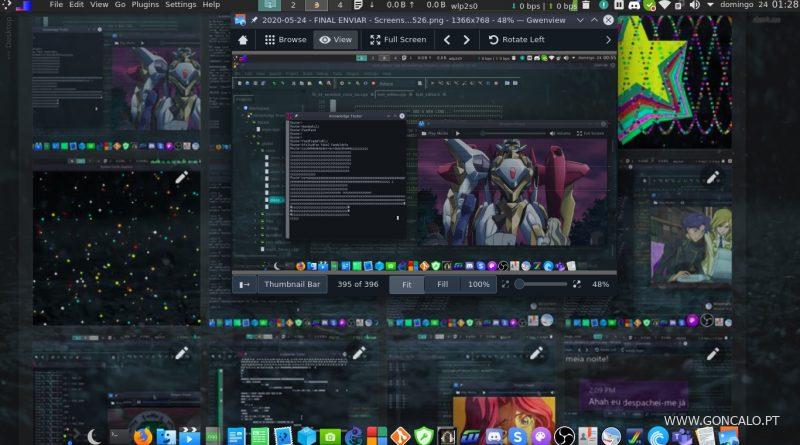Click the wlp2s0 network monitor label

[x=464, y=6]
